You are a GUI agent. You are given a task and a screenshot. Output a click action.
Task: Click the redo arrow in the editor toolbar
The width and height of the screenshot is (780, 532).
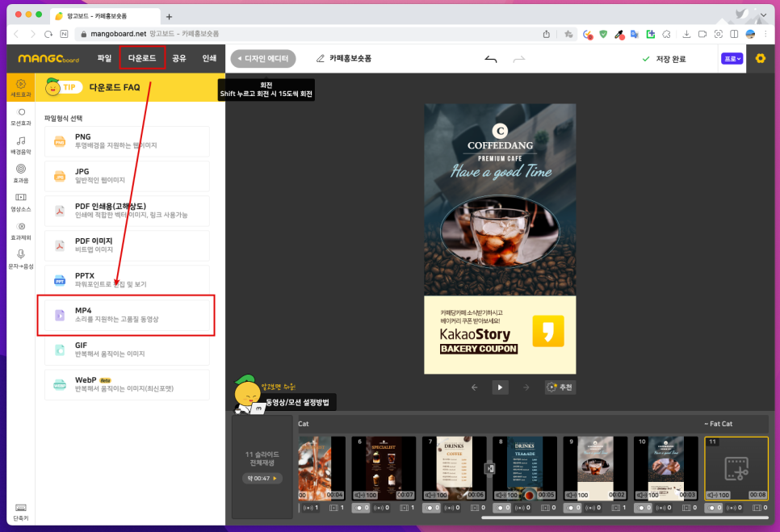(519, 59)
